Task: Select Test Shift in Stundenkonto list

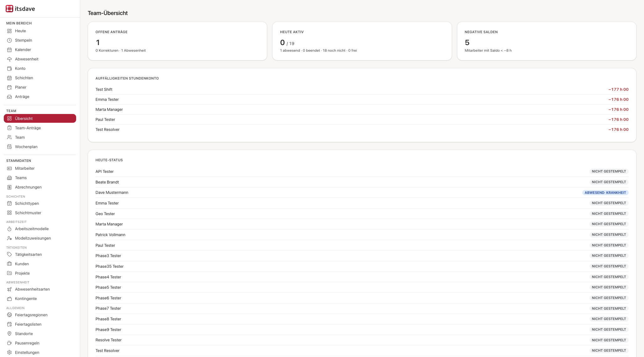Action: coord(362,90)
